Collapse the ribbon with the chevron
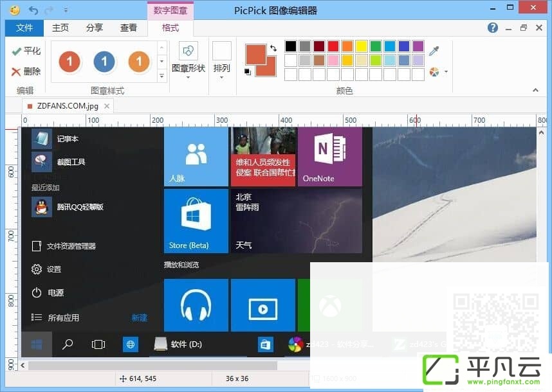The image size is (552, 392). coord(535,91)
